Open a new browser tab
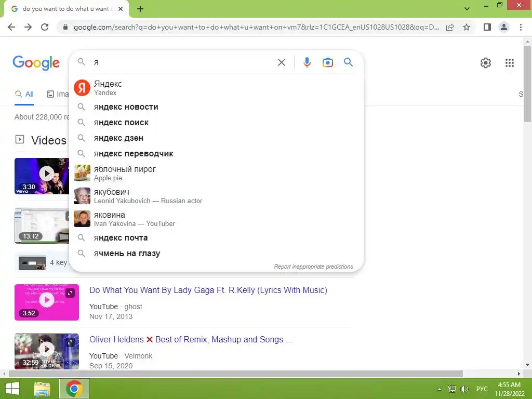 pyautogui.click(x=140, y=9)
